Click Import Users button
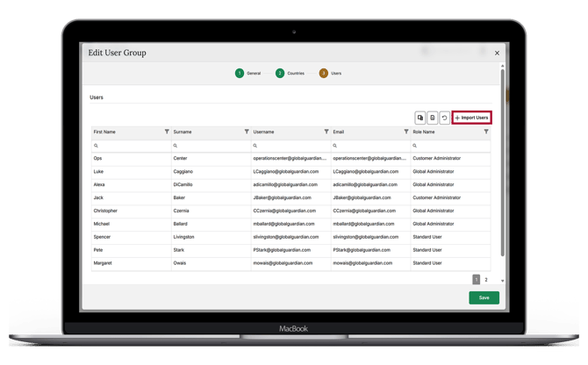This screenshot has width=588, height=365. [472, 118]
